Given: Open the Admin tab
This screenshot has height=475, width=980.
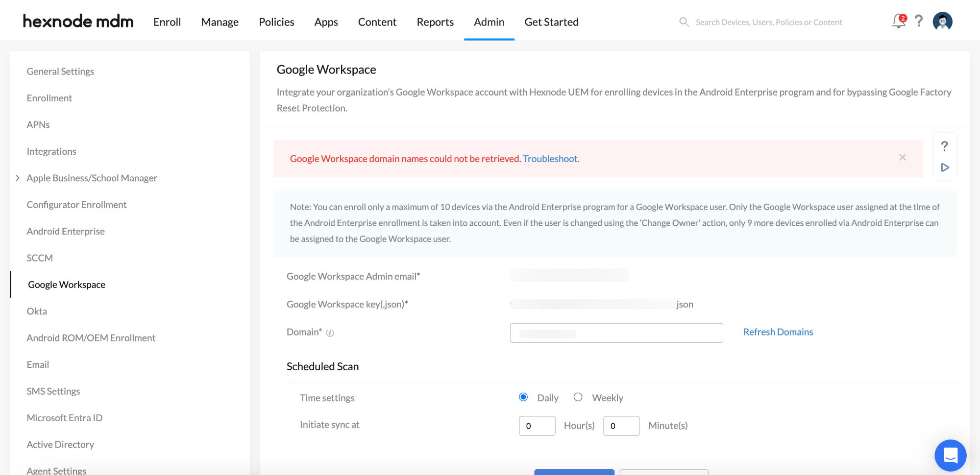Looking at the screenshot, I should coord(489,22).
